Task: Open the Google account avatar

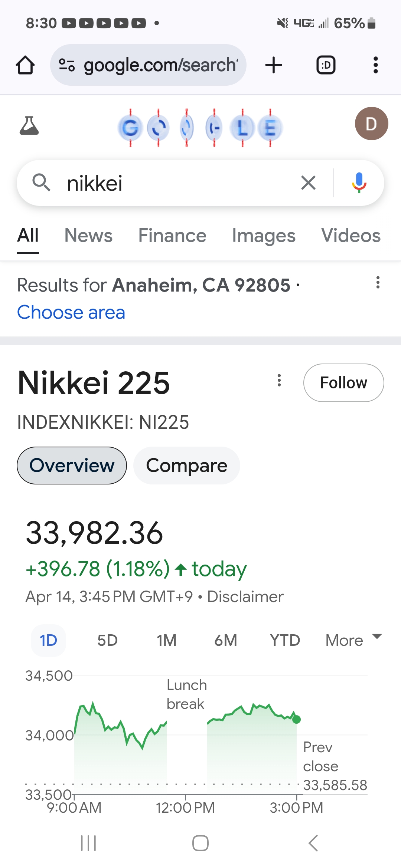Action: click(371, 124)
